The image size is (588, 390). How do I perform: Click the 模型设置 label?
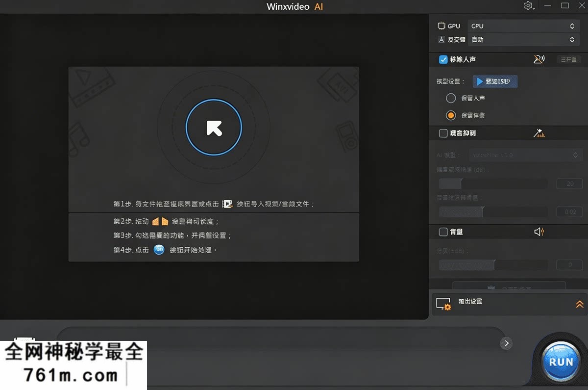[x=450, y=81]
